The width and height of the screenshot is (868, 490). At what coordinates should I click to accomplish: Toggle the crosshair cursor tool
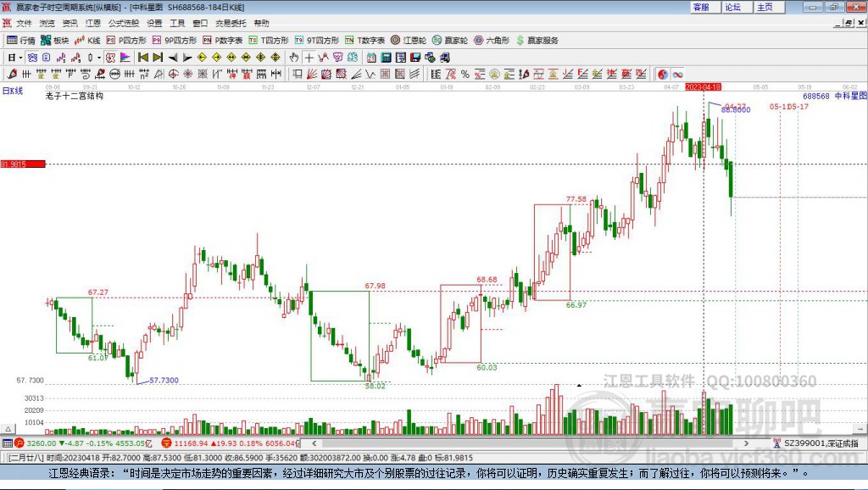[310, 57]
